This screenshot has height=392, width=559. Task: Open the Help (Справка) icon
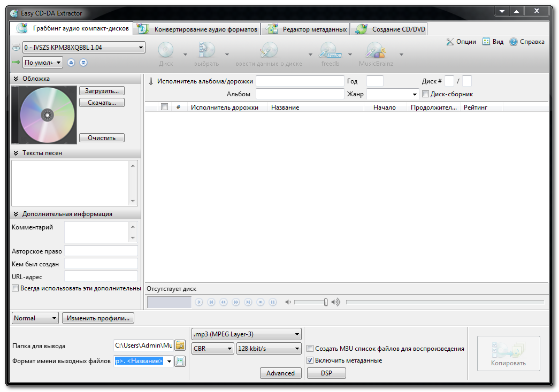(514, 42)
